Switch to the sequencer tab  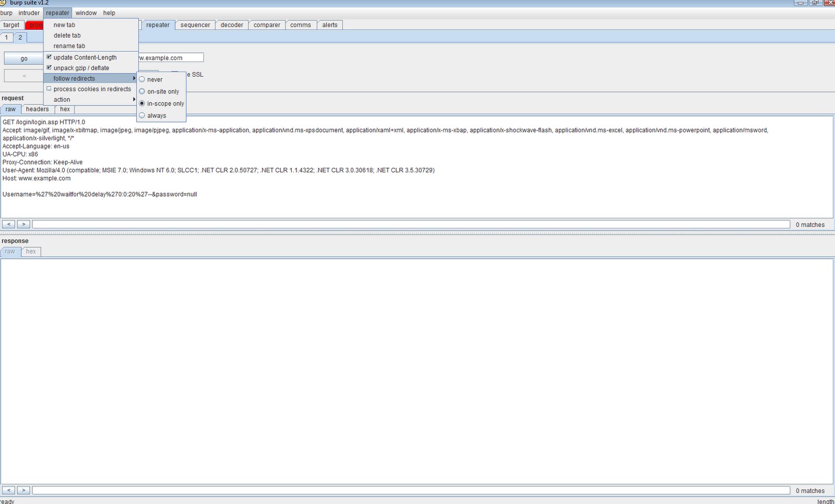(195, 25)
